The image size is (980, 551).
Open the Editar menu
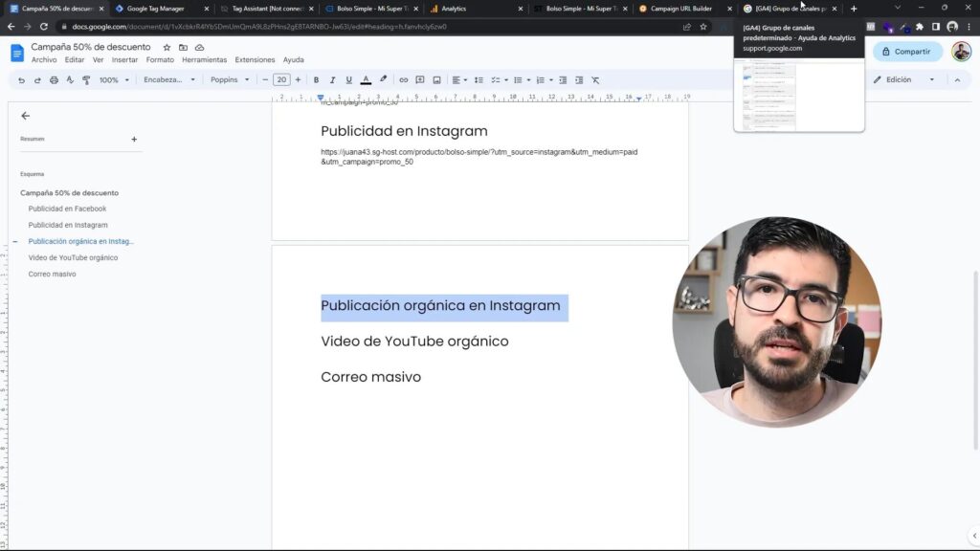(x=75, y=60)
